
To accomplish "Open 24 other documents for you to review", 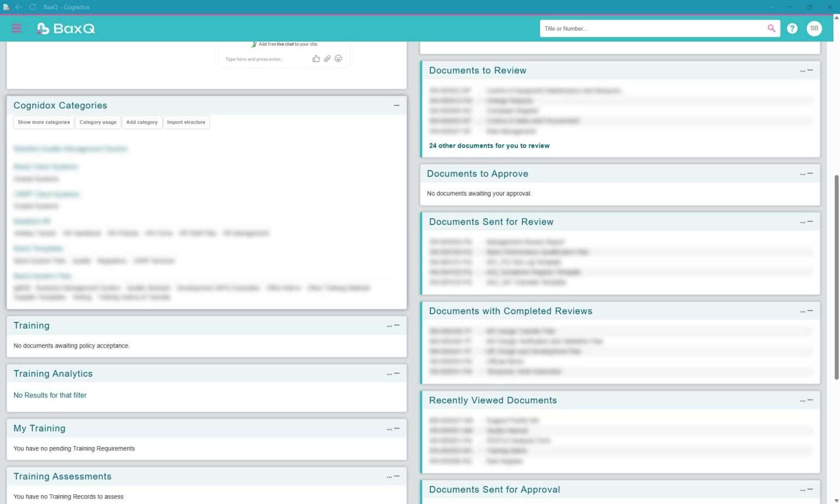I will coord(489,146).
